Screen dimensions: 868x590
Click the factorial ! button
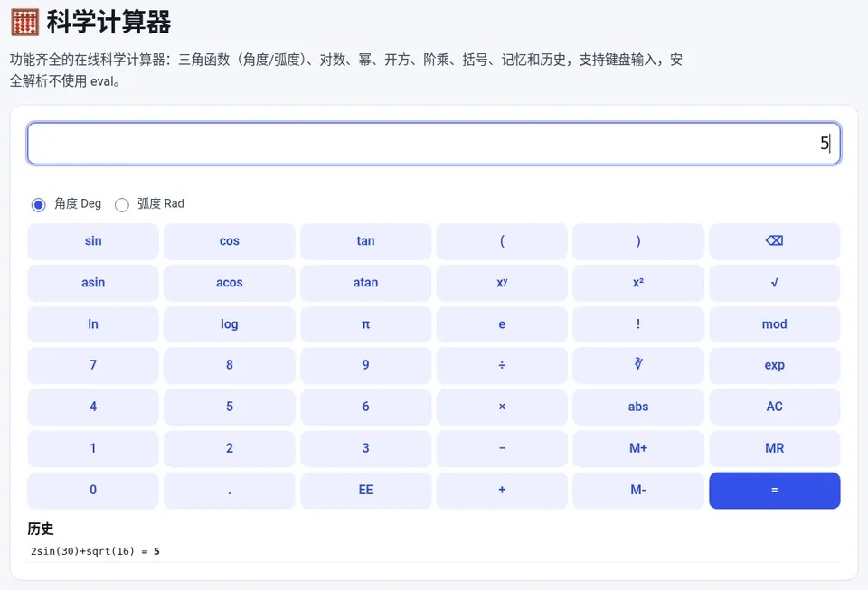tap(637, 324)
